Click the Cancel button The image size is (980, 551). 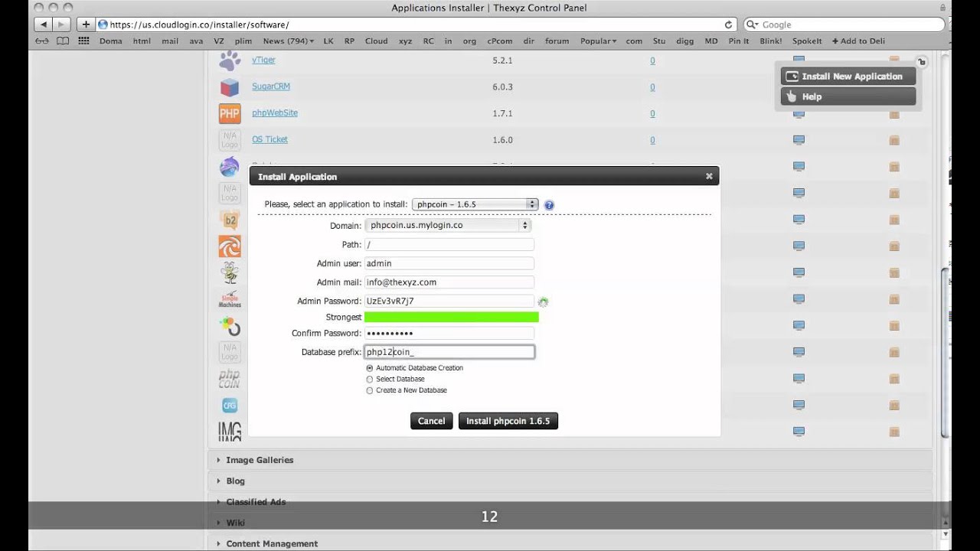(431, 421)
